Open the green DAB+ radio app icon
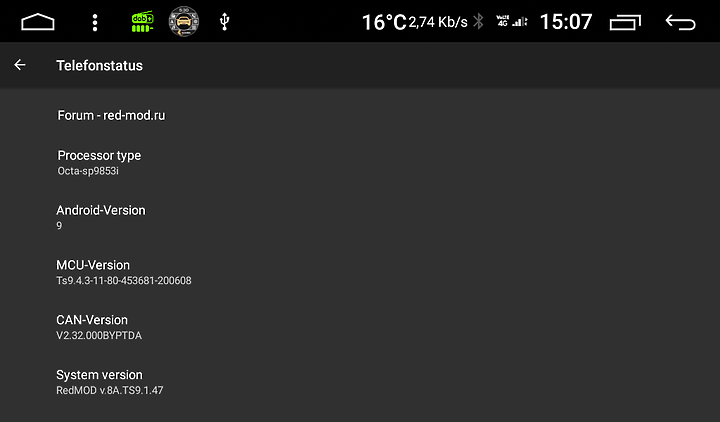This screenshot has width=720, height=422. pyautogui.click(x=142, y=22)
